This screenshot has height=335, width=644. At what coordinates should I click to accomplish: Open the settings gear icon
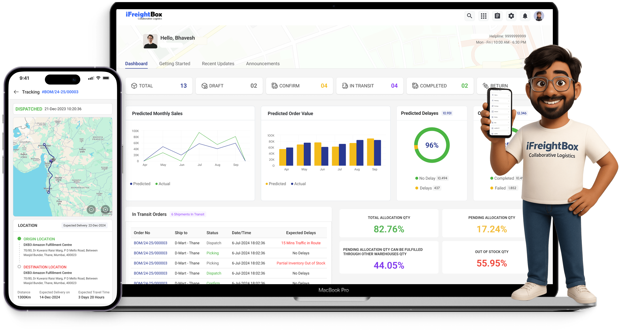coord(511,16)
